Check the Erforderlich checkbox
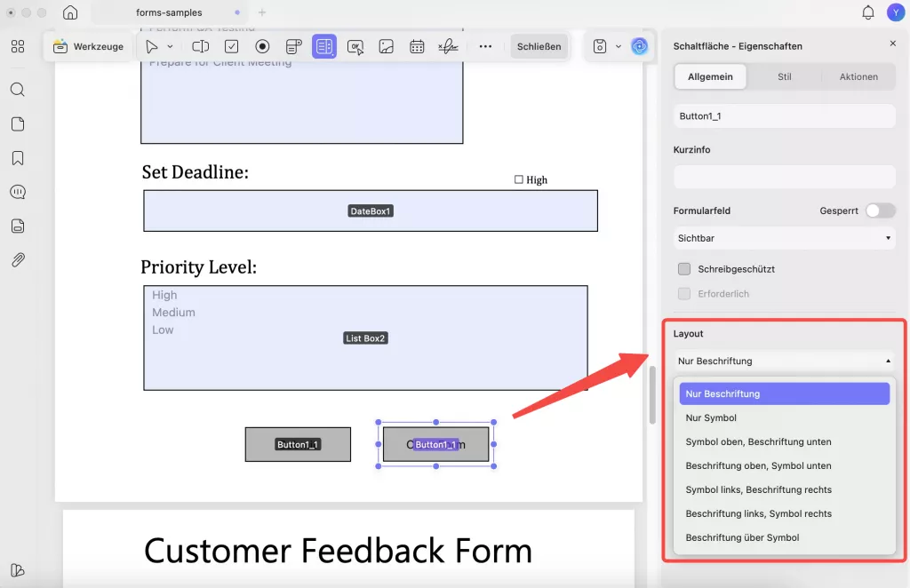This screenshot has height=588, width=910. click(x=684, y=294)
